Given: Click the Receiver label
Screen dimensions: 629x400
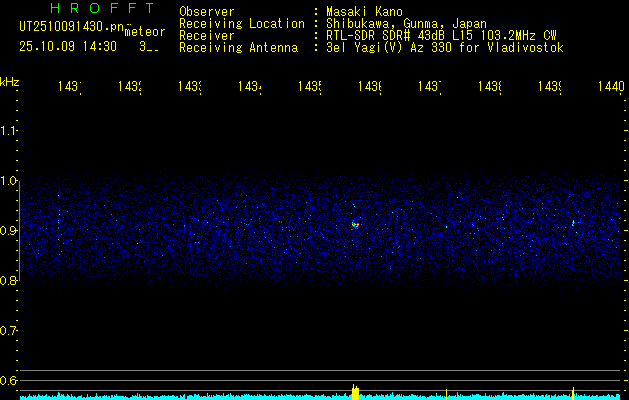Looking at the screenshot, I should coord(207,36).
